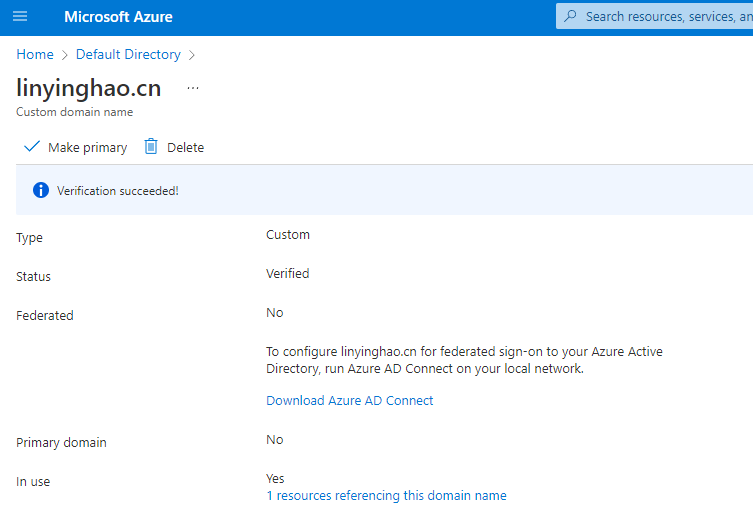
Task: Click the Verification succeeded notification message
Action: (x=118, y=190)
